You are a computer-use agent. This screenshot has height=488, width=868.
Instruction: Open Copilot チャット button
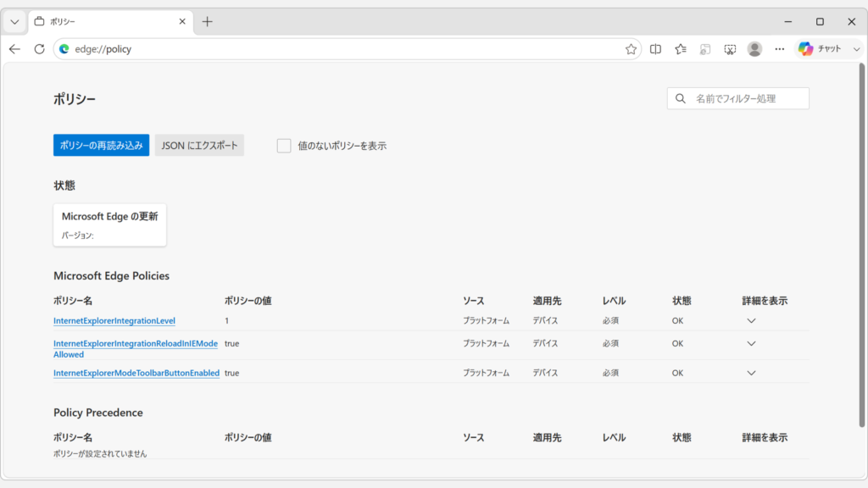(x=821, y=48)
